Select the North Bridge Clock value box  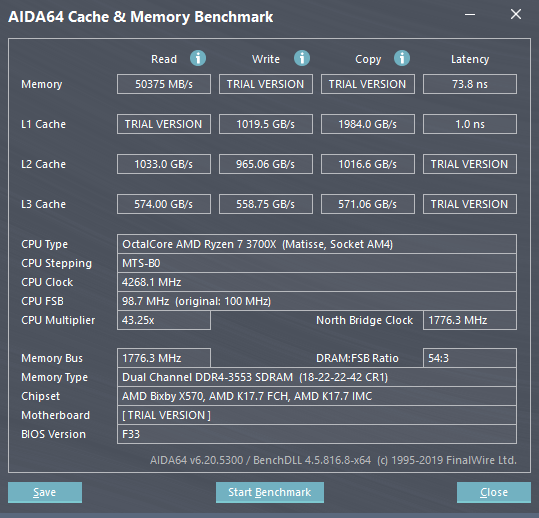[470, 320]
